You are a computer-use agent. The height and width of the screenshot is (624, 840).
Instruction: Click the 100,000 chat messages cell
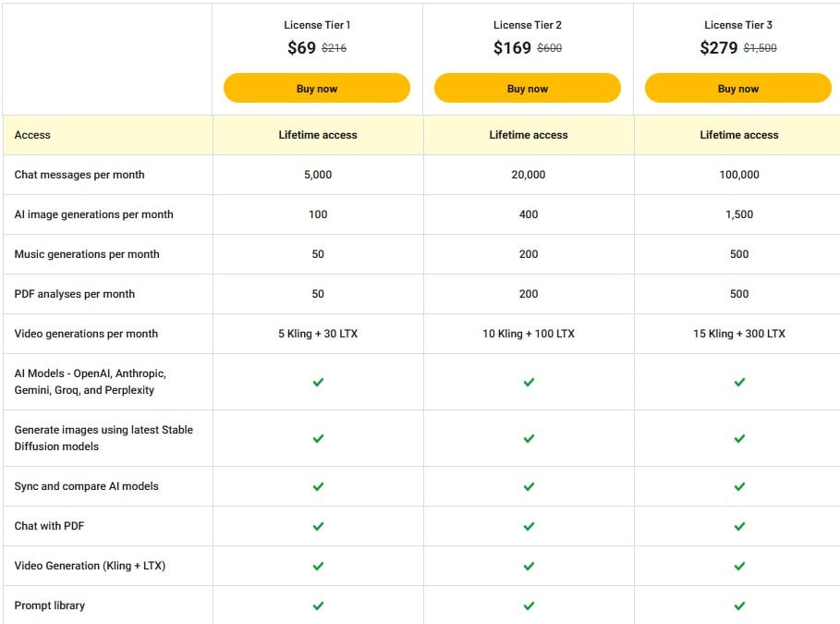pos(739,175)
